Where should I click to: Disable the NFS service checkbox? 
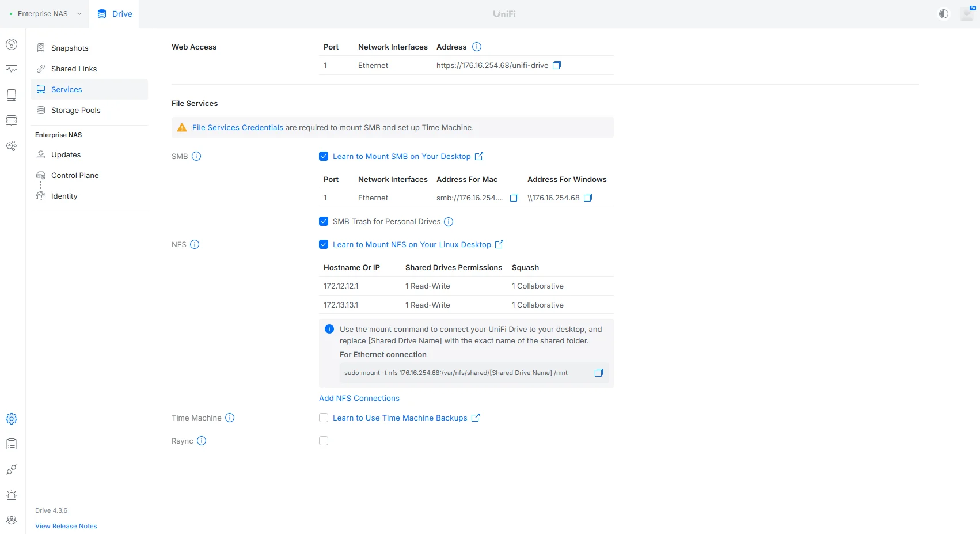tap(324, 244)
